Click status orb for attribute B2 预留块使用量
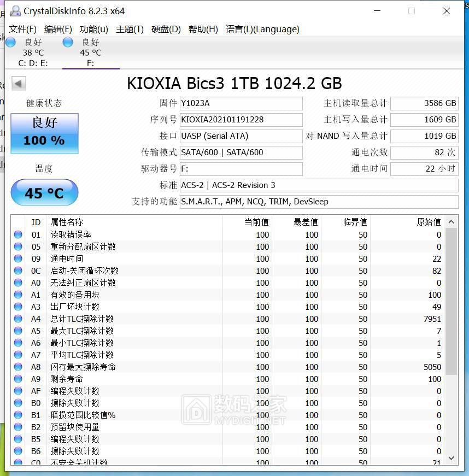This screenshot has width=469, height=476. point(18,427)
